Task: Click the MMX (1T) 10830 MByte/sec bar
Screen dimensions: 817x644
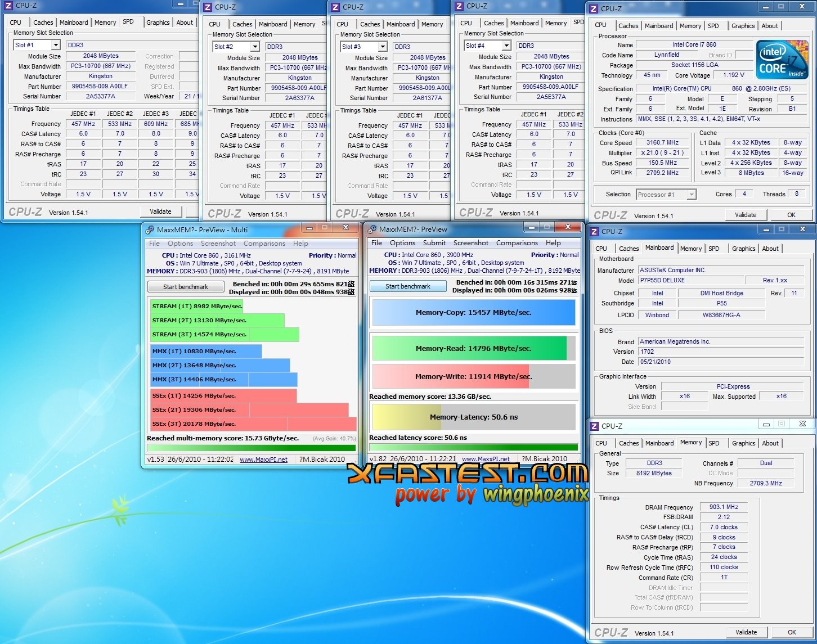Action: [x=205, y=351]
